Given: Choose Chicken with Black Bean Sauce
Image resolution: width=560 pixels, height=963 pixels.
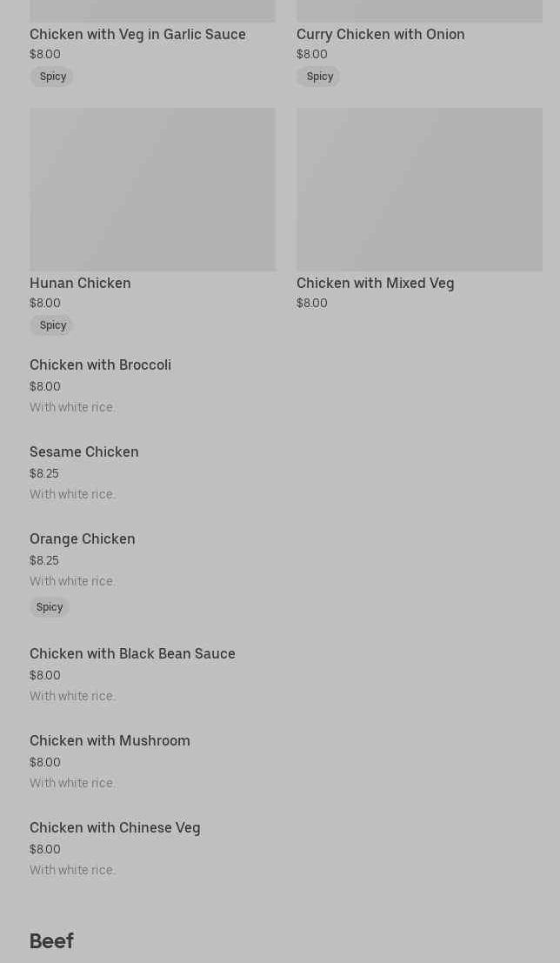Looking at the screenshot, I should [132, 653].
